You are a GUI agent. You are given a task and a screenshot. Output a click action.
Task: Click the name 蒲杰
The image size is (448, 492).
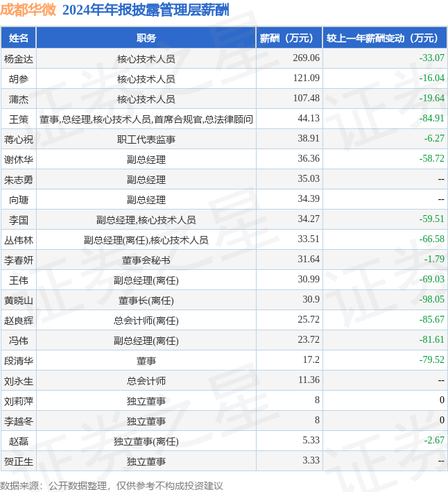point(19,99)
